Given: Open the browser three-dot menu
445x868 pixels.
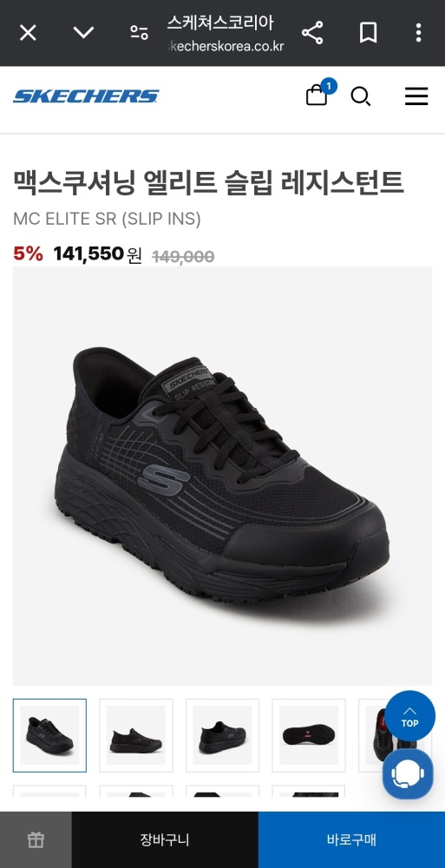Looking at the screenshot, I should click(418, 33).
